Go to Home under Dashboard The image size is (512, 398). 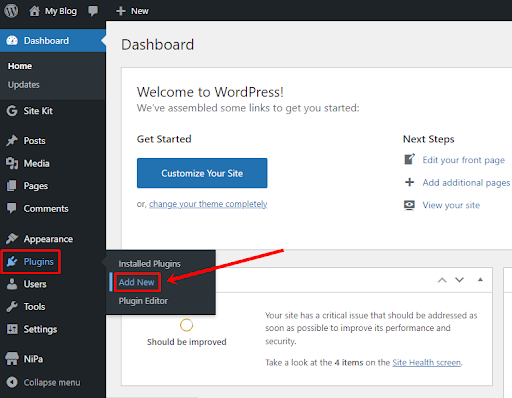click(20, 66)
